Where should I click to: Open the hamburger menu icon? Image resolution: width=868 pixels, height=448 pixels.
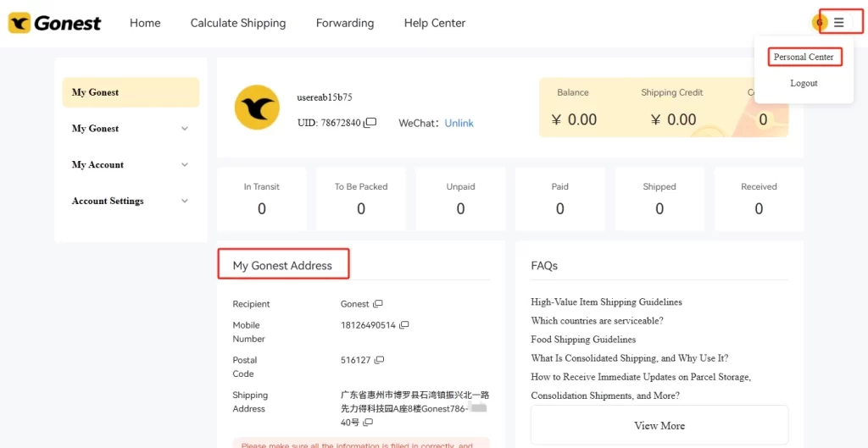coord(839,23)
